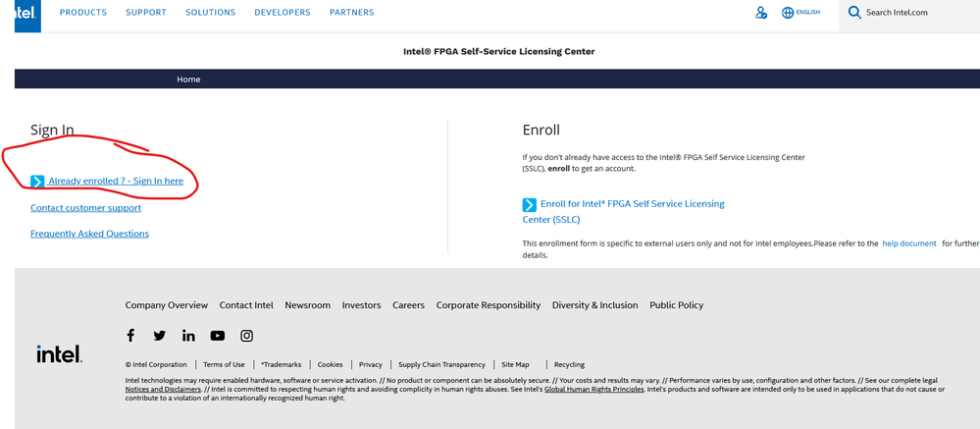Click the globe language icon
Image resolution: width=980 pixels, height=429 pixels.
(788, 13)
